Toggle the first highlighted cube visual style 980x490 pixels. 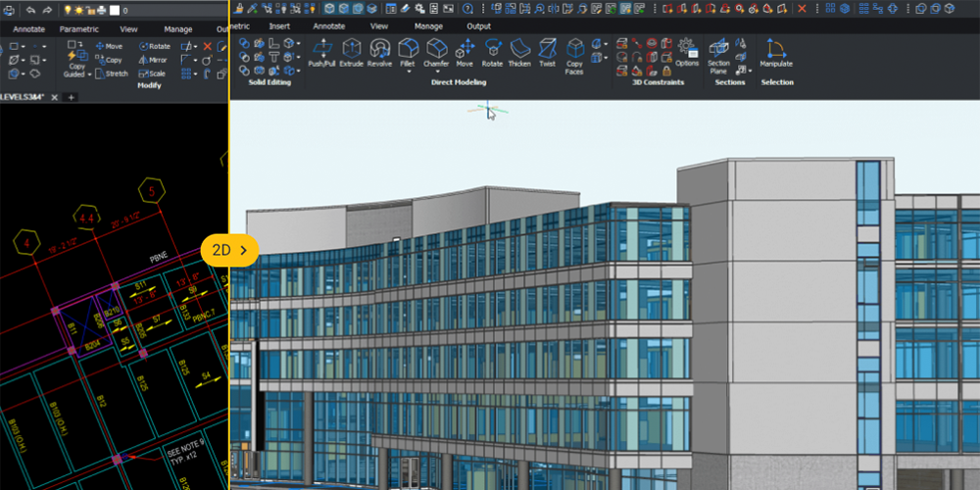[330, 9]
